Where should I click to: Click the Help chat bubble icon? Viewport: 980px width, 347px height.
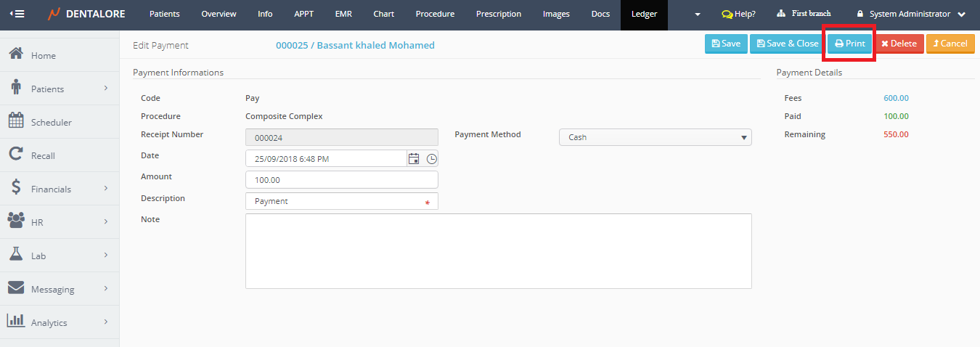tap(727, 15)
